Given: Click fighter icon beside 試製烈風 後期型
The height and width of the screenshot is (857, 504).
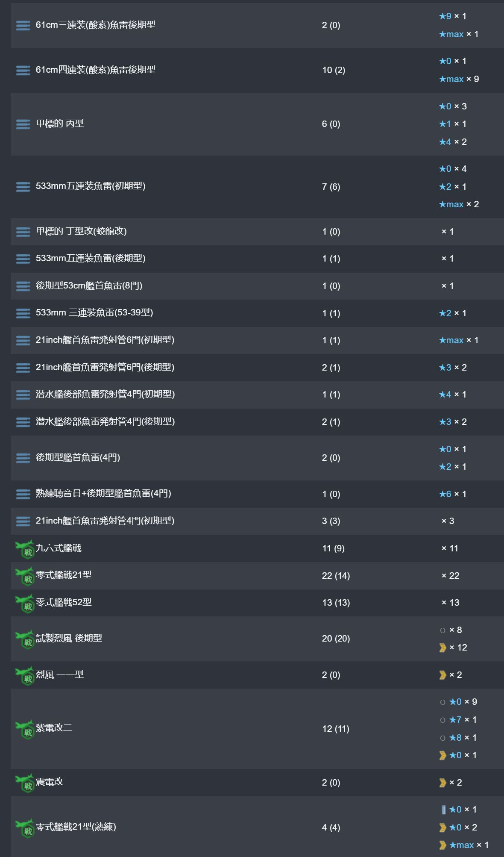Looking at the screenshot, I should (x=25, y=639).
